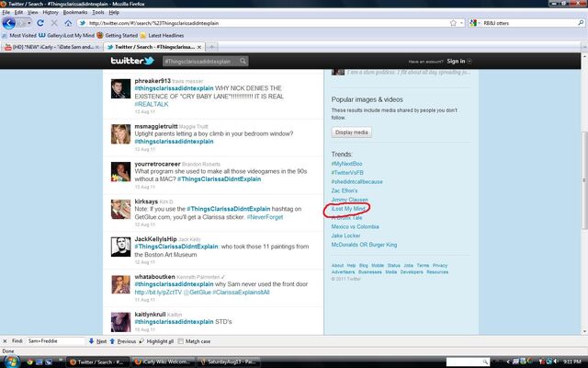Screen dimensions: 588x368
Task: Bookmark this page with the star icon
Action: (x=453, y=23)
